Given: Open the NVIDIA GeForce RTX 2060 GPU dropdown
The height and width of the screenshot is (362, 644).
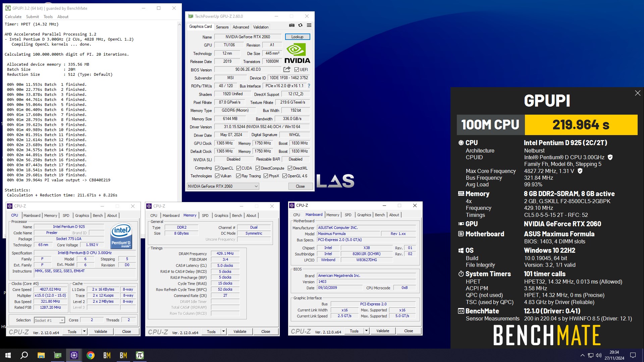Looking at the screenshot, I should pos(223,186).
